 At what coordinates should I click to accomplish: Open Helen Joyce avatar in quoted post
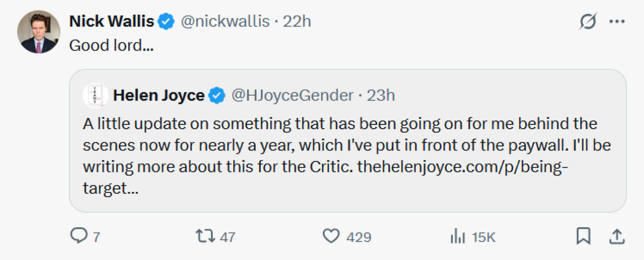coord(95,95)
